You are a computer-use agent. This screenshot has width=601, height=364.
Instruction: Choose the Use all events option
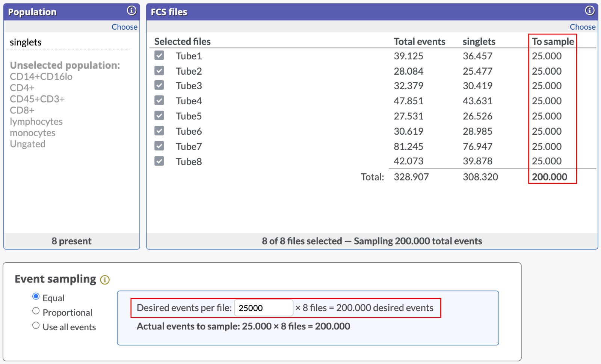pos(36,325)
